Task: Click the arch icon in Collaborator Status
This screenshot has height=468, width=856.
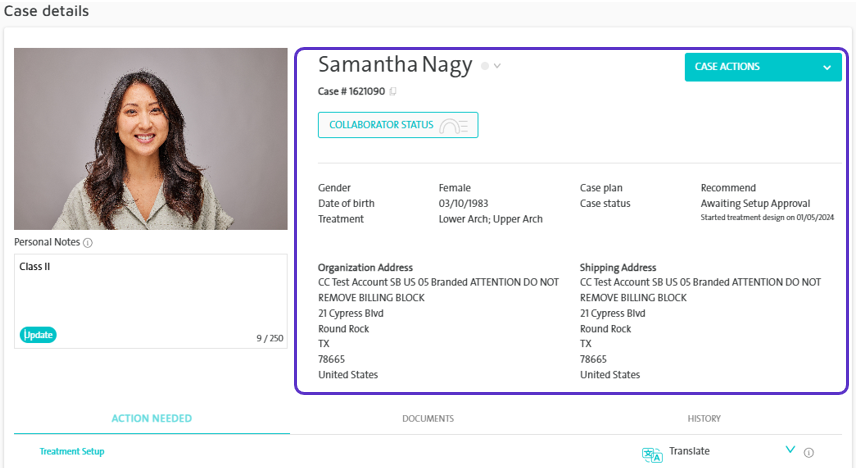Action: coord(454,126)
